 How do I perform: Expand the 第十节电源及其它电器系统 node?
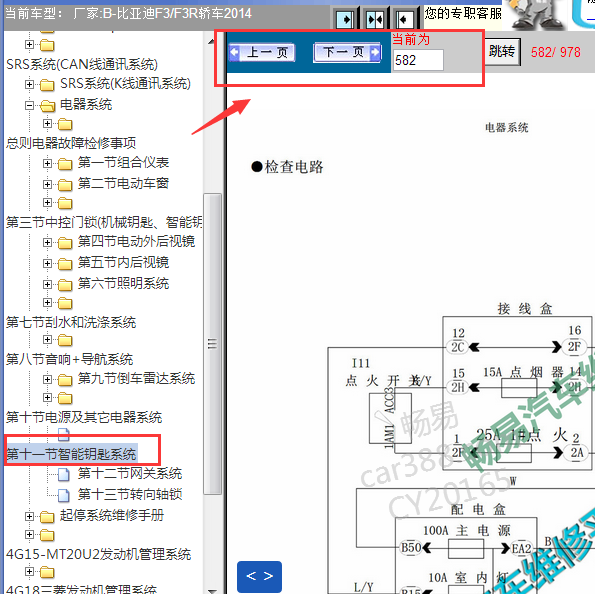click(x=47, y=397)
